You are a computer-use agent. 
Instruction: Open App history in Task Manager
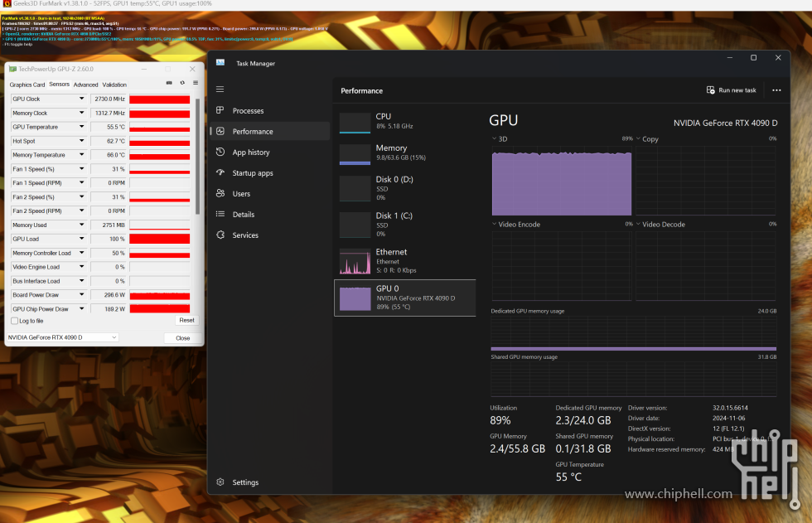point(270,153)
